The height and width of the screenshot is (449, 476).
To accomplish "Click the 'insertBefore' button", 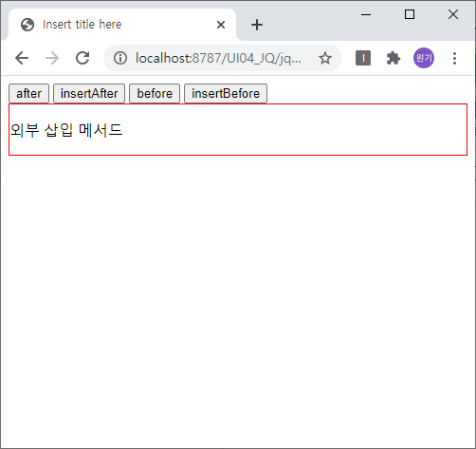I will point(226,94).
